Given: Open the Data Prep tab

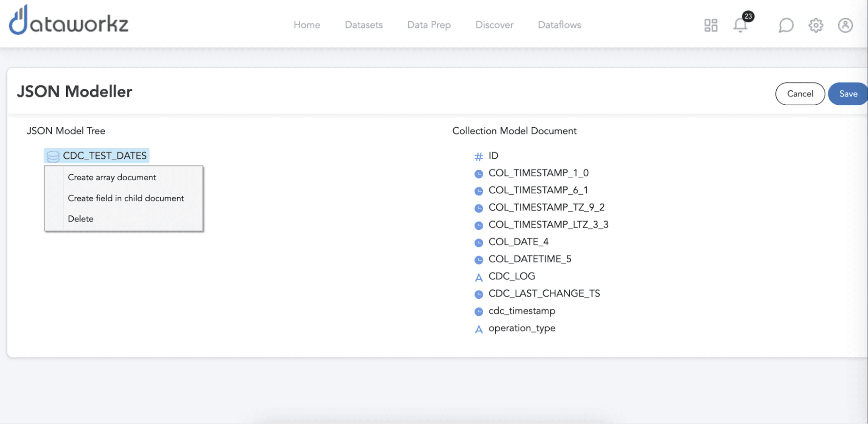Looking at the screenshot, I should (429, 25).
